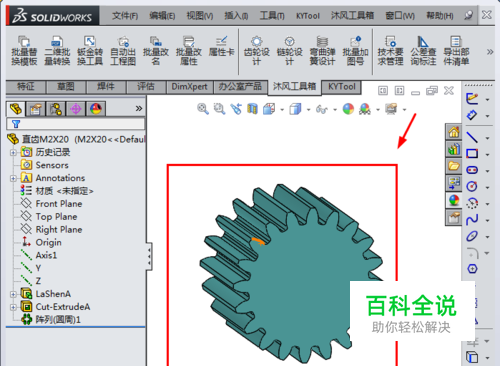The height and width of the screenshot is (366, 500).
Task: Click the feature tree filter field
Action: [x=76, y=124]
